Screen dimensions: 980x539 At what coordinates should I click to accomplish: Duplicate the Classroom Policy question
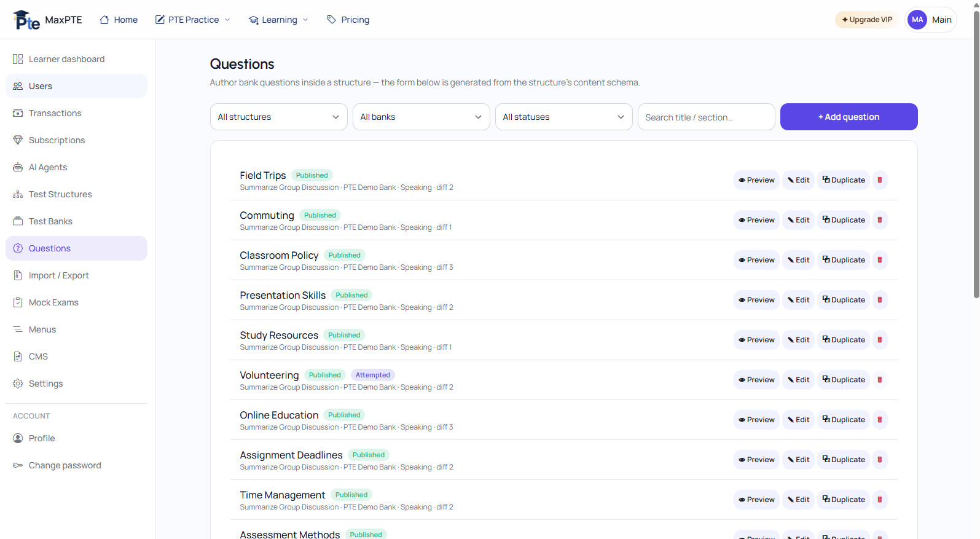point(844,260)
